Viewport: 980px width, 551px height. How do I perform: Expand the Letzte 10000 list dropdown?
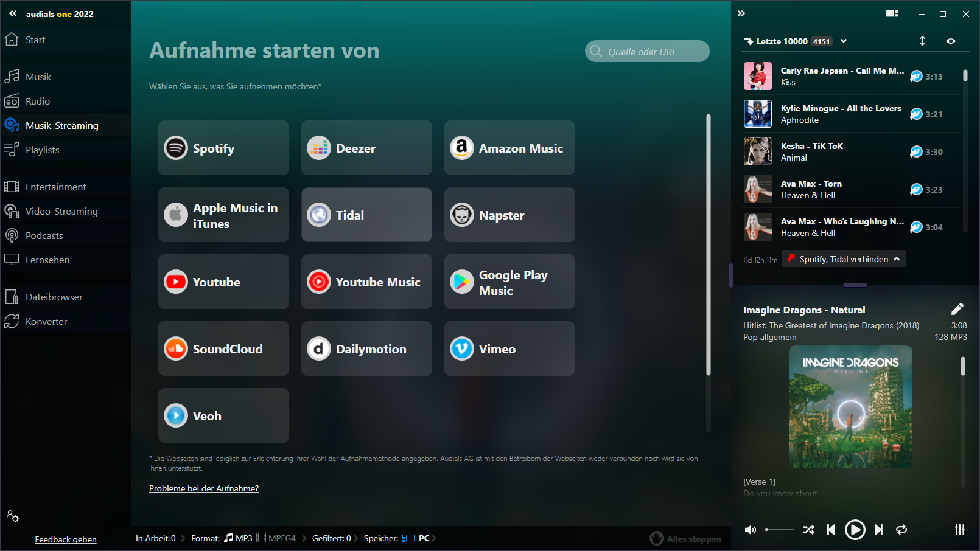click(844, 41)
